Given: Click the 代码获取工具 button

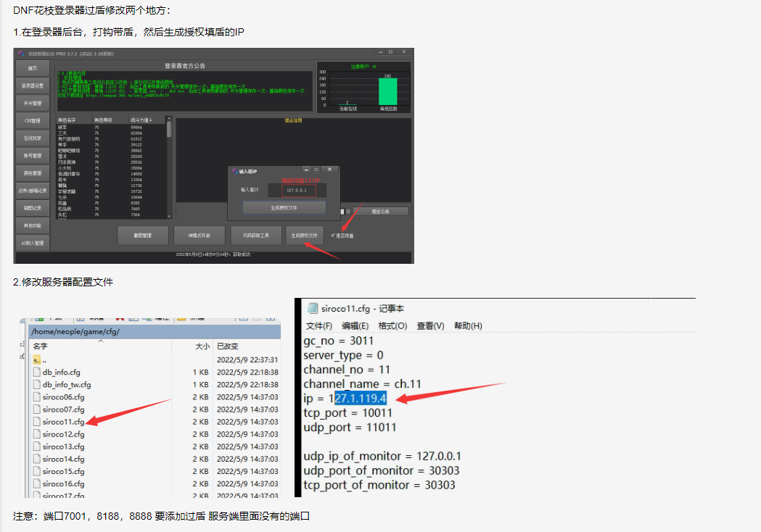Looking at the screenshot, I should pos(256,236).
